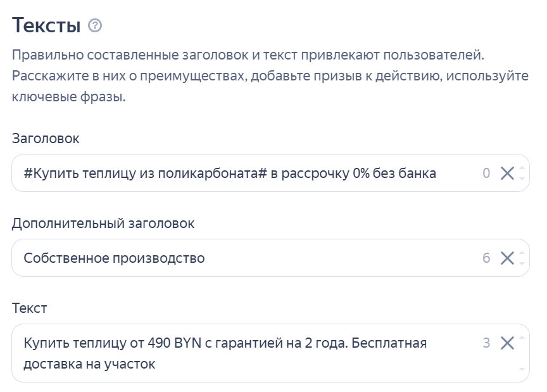Viewport: 547px width, 392px height.
Task: Open the help tooltip next to Тексты
Action: point(95,26)
